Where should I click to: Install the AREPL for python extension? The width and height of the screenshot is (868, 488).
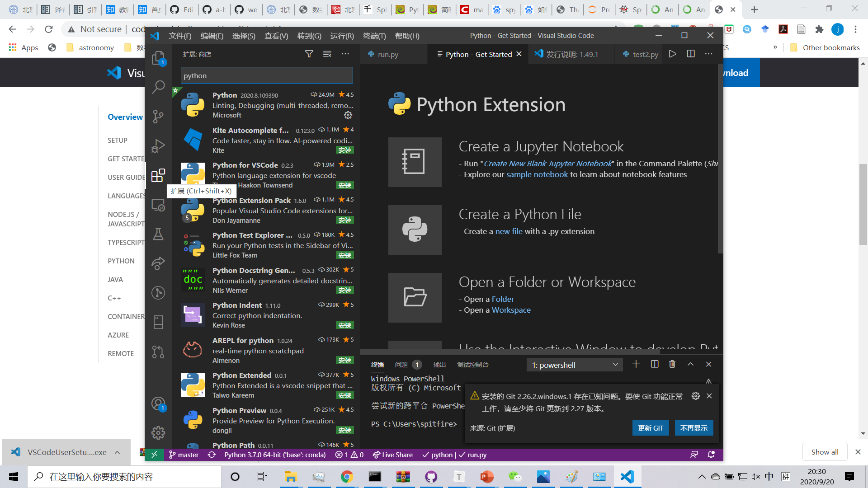[345, 360]
